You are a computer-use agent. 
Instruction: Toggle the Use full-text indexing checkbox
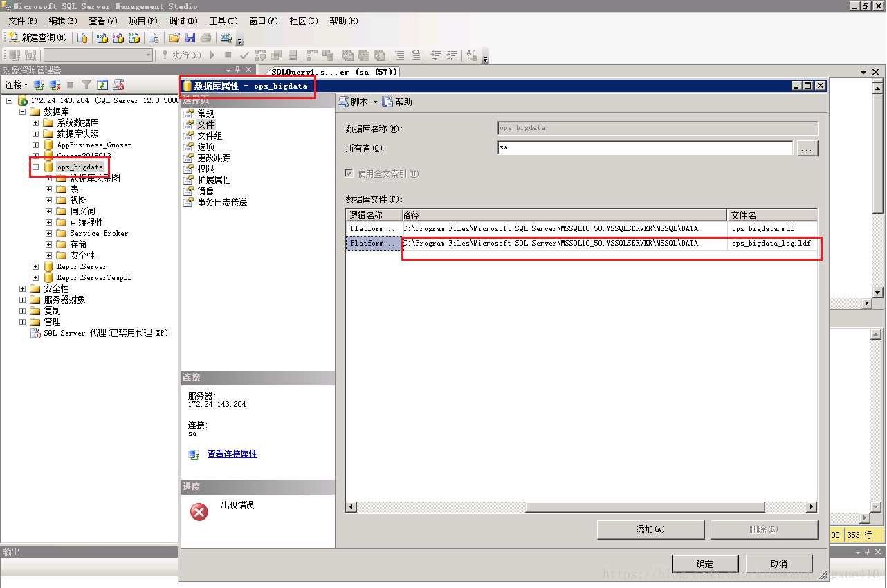click(x=349, y=174)
